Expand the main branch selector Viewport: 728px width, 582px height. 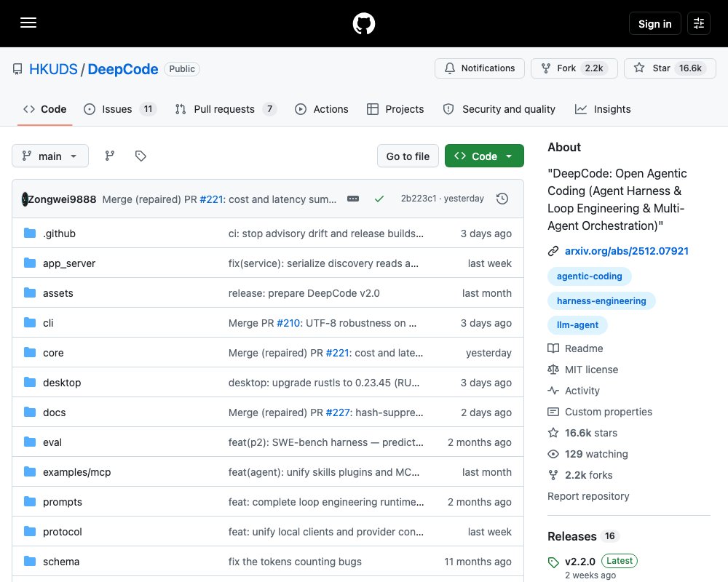(x=50, y=156)
